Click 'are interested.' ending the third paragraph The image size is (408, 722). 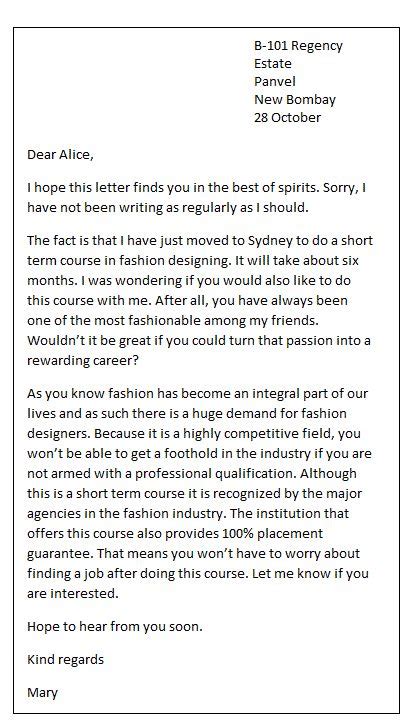73,594
